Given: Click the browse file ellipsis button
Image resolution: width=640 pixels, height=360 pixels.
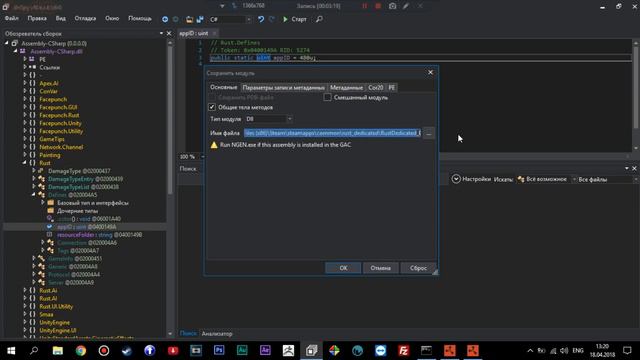Looking at the screenshot, I should pyautogui.click(x=429, y=133).
